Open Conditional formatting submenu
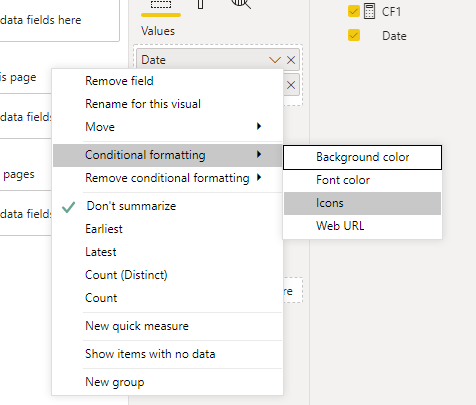 click(x=167, y=155)
